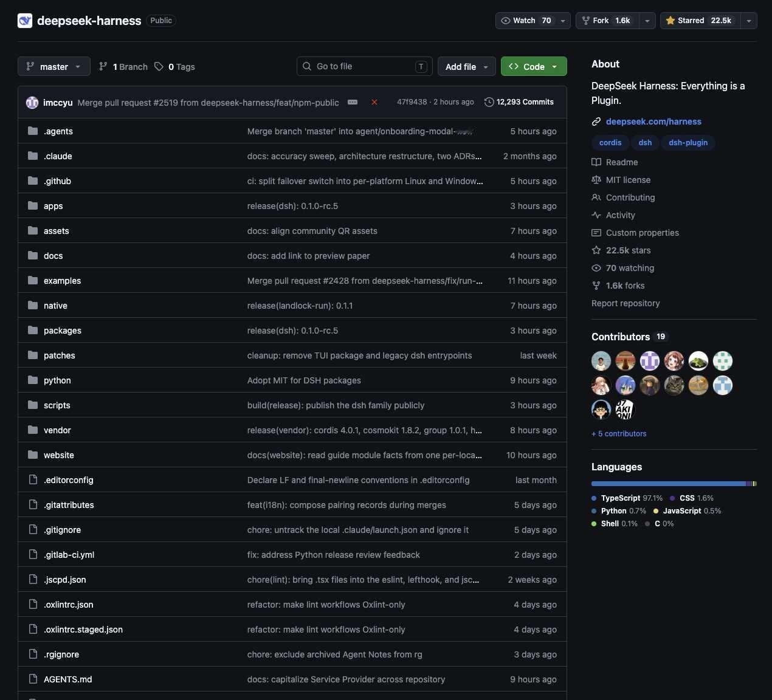The height and width of the screenshot is (700, 772).
Task: Click the star icon beside 22.5k stars
Action: [x=596, y=250]
